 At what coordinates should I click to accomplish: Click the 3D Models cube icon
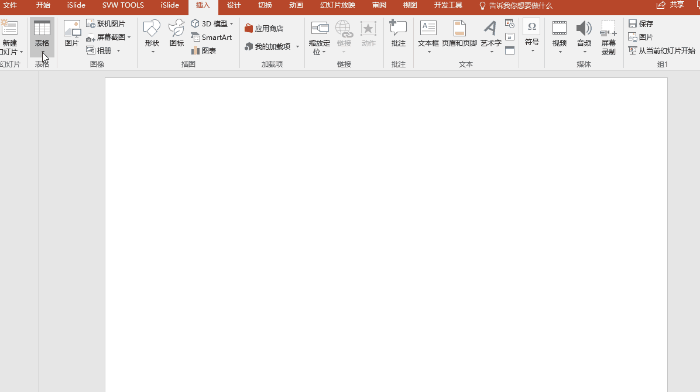[x=195, y=23]
